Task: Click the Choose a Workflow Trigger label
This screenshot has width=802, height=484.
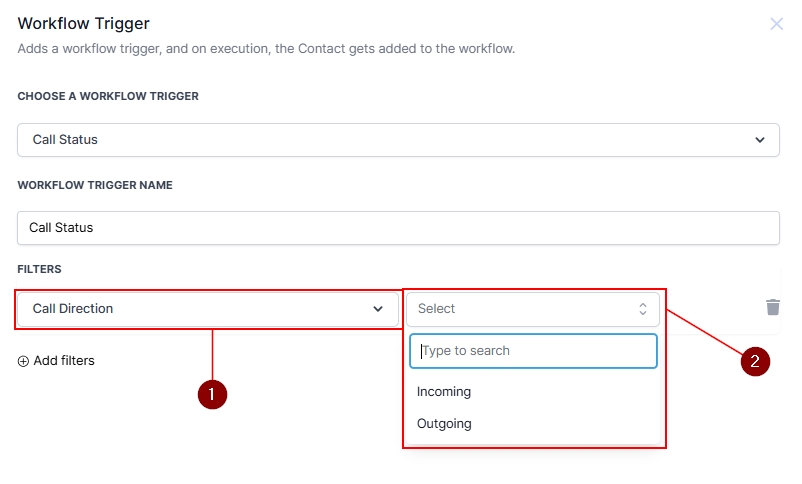Action: coord(108,96)
